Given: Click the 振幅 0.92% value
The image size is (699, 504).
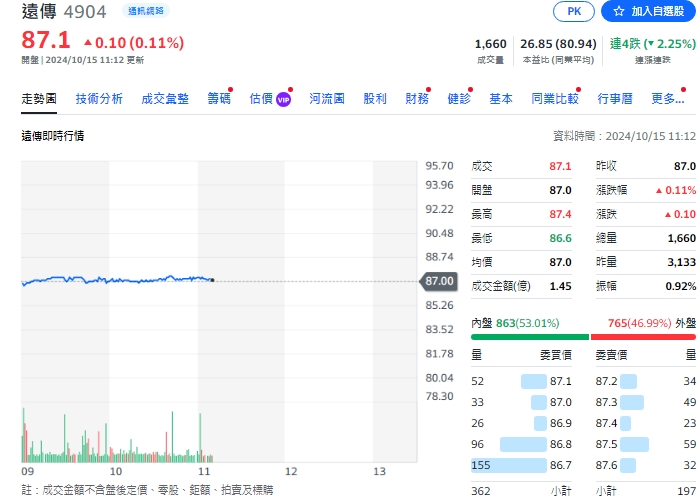Looking at the screenshot, I should (680, 287).
